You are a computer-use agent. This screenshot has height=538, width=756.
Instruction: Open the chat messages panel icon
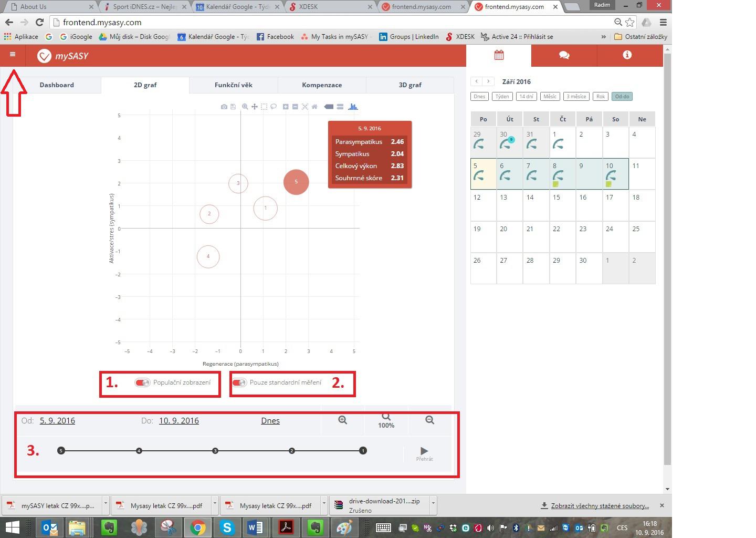coord(564,55)
